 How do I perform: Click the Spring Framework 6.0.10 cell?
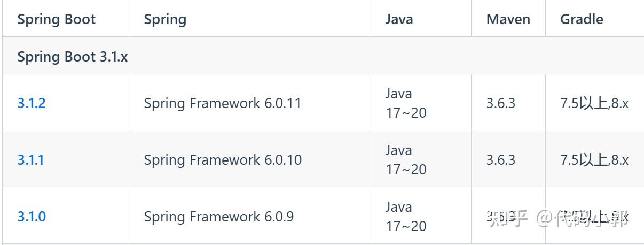[x=222, y=159]
